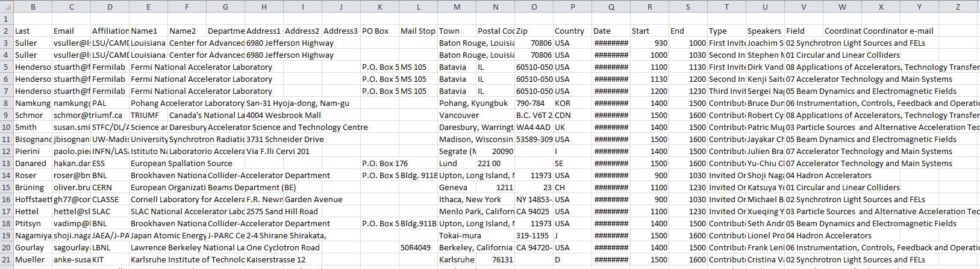Click '04 Hadron Accelerators' in Roser row

[829, 175]
